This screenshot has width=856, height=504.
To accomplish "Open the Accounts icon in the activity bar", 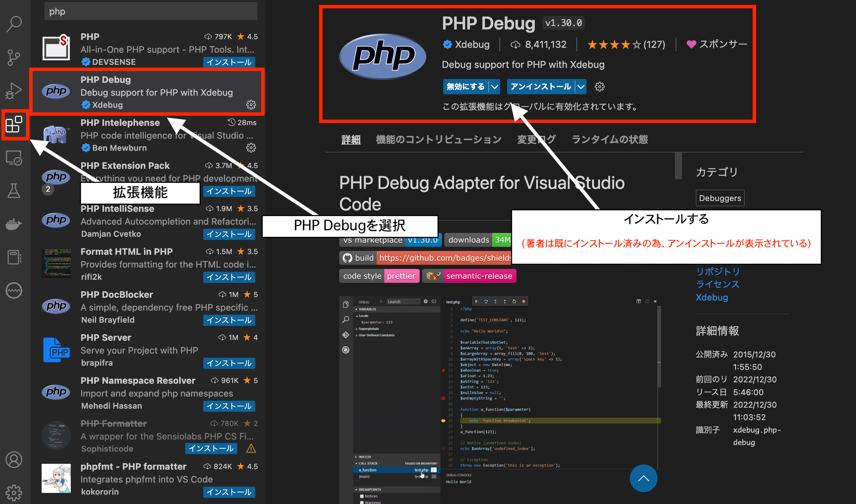I will 14,460.
